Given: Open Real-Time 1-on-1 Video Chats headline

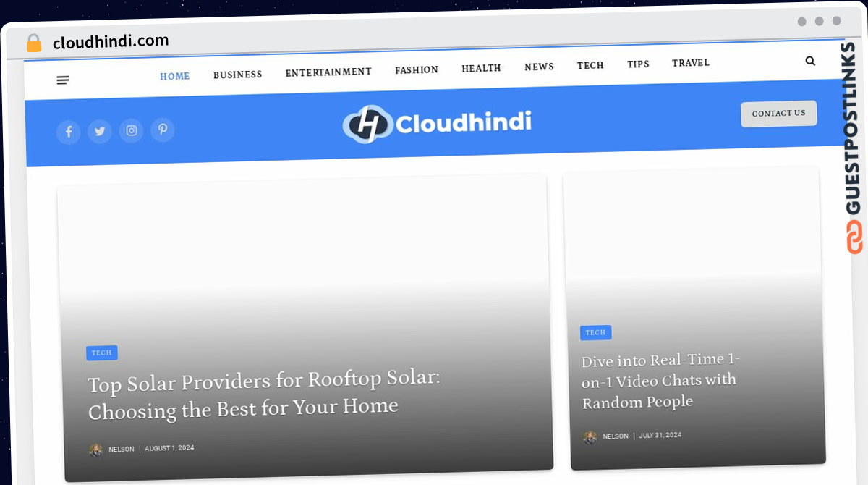Looking at the screenshot, I should tap(660, 381).
